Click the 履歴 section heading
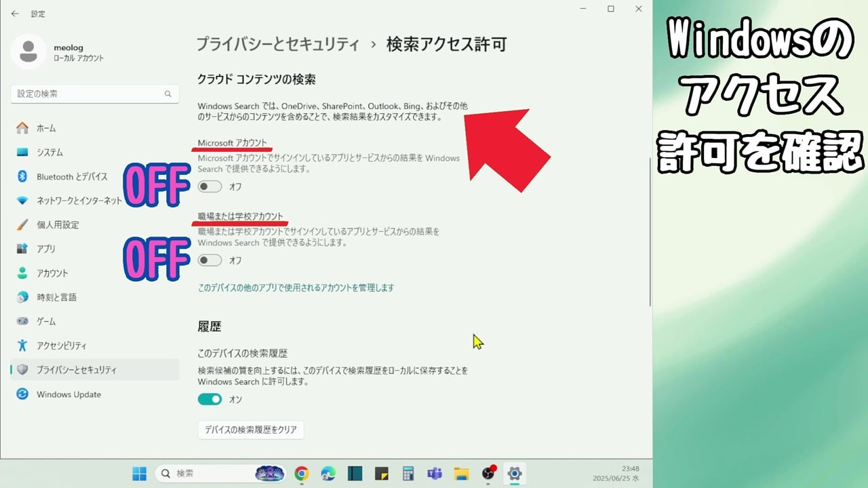The width and height of the screenshot is (868, 488). click(x=210, y=327)
